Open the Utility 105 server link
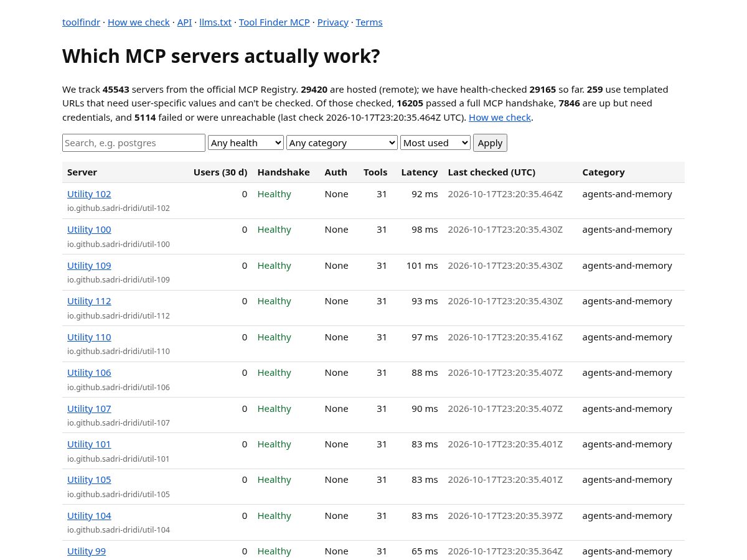 89,480
